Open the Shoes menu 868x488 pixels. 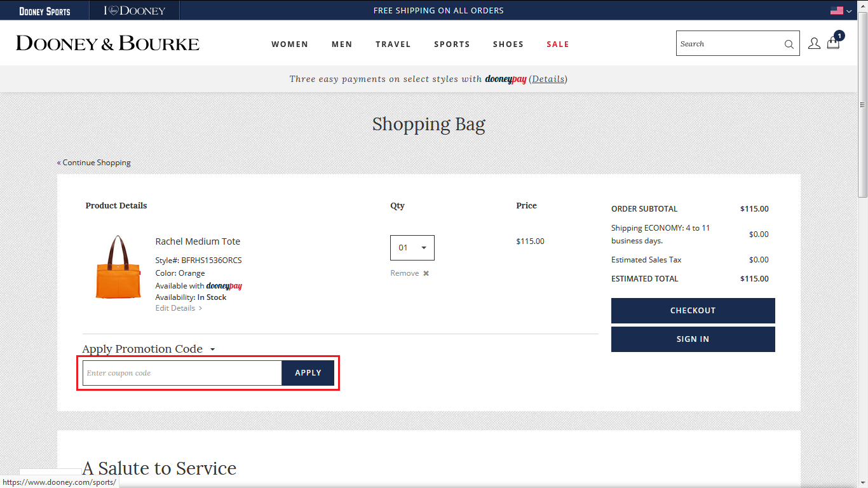point(508,44)
